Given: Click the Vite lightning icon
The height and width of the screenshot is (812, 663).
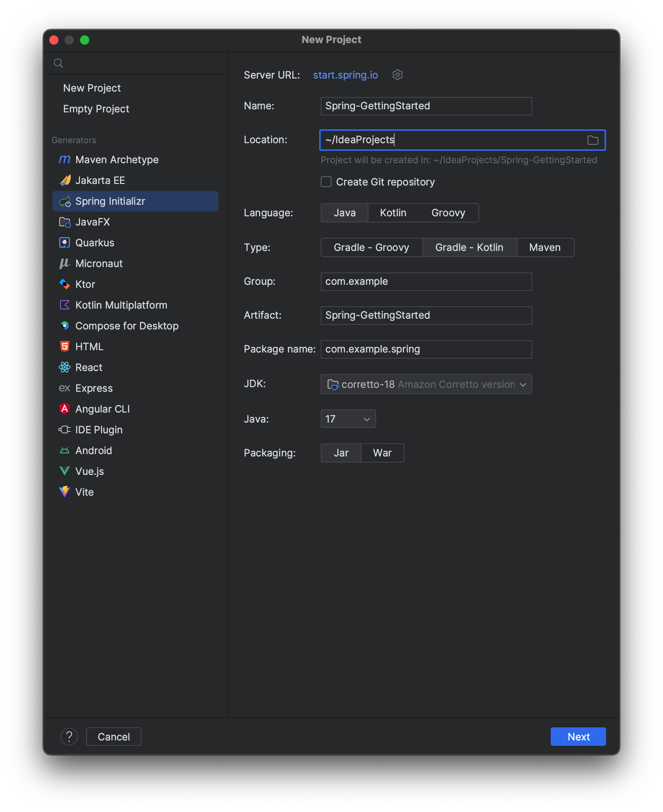Looking at the screenshot, I should [x=65, y=492].
